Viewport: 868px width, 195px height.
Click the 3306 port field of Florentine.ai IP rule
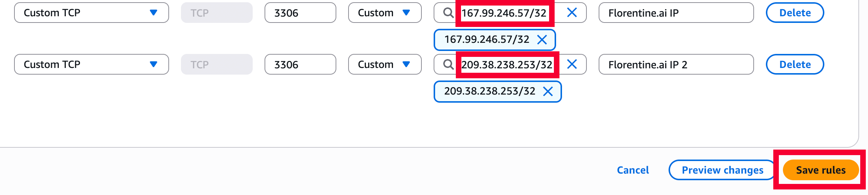pyautogui.click(x=300, y=13)
